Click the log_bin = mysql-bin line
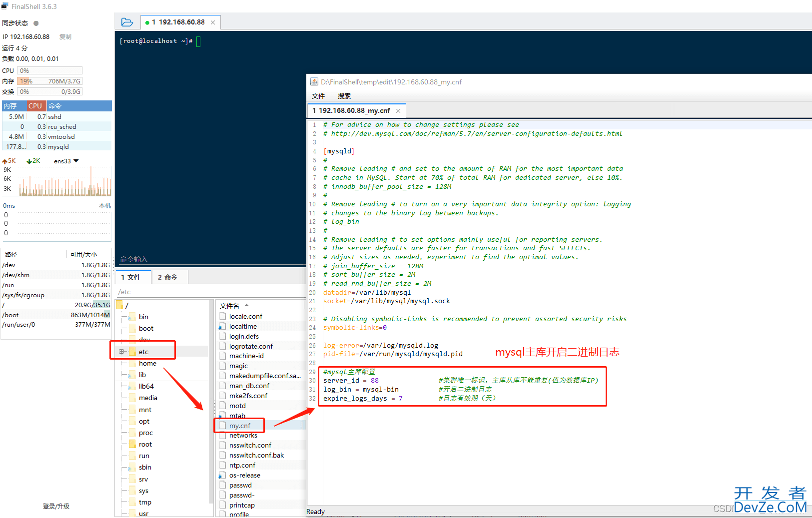812x518 pixels. pos(361,390)
